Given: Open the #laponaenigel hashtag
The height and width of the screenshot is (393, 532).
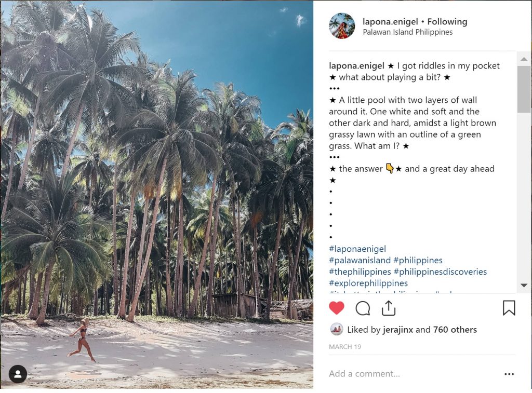Looking at the screenshot, I should pos(357,249).
